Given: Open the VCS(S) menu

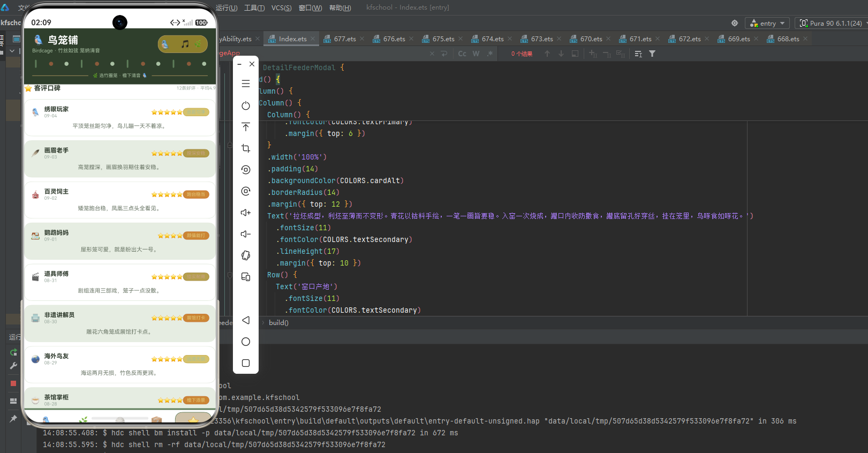Looking at the screenshot, I should [x=281, y=7].
